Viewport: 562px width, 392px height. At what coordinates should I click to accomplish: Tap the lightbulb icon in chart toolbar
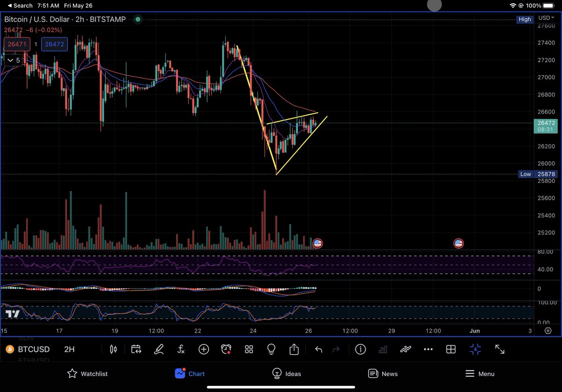[x=271, y=349]
